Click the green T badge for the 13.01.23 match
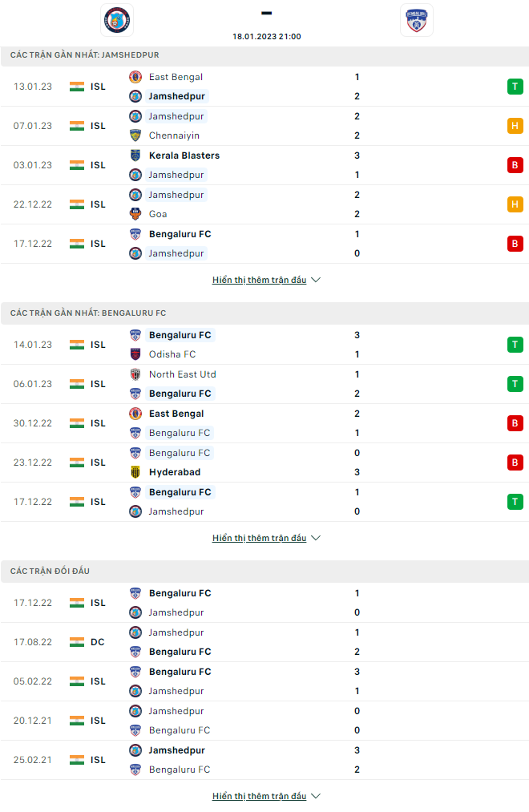The width and height of the screenshot is (529, 812). coord(515,87)
